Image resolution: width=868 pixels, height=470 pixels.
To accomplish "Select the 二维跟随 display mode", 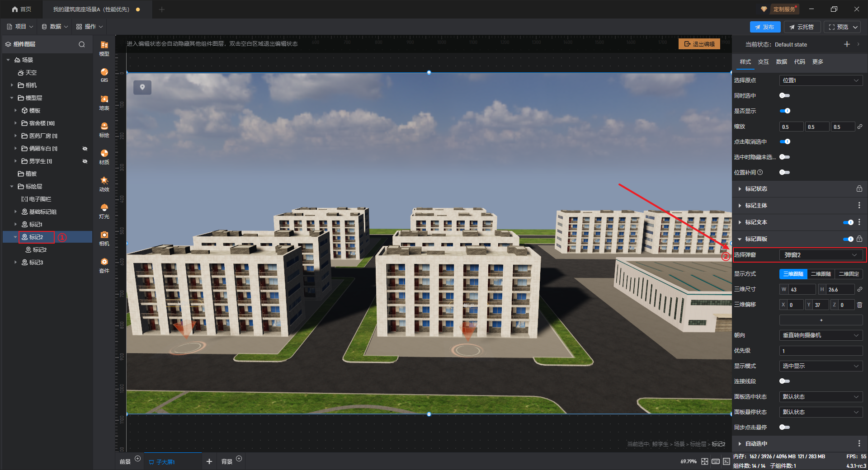I will pos(821,274).
